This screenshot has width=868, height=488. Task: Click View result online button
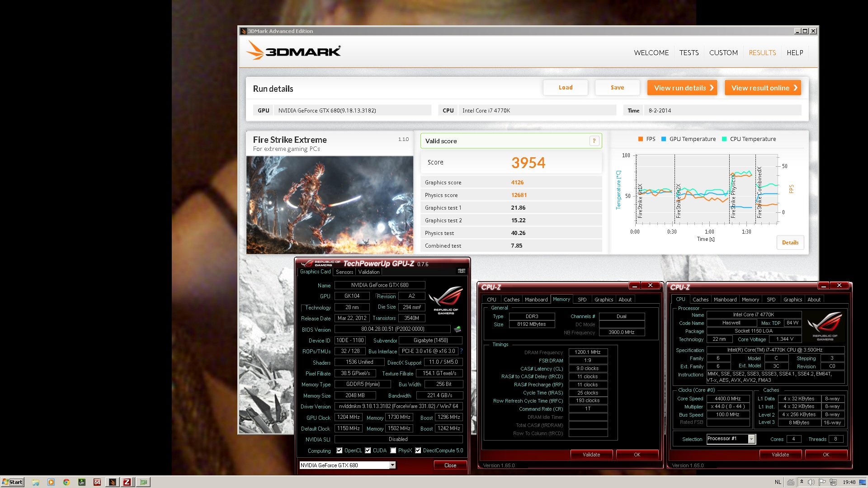click(763, 88)
